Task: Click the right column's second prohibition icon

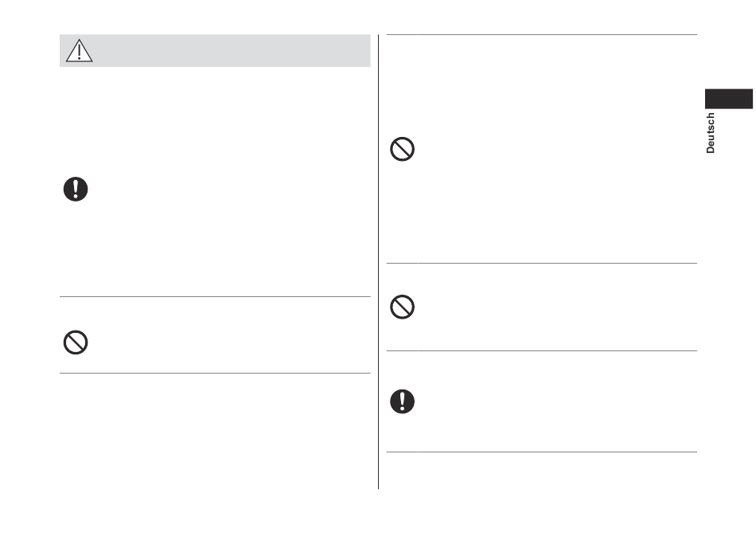Action: 402,307
